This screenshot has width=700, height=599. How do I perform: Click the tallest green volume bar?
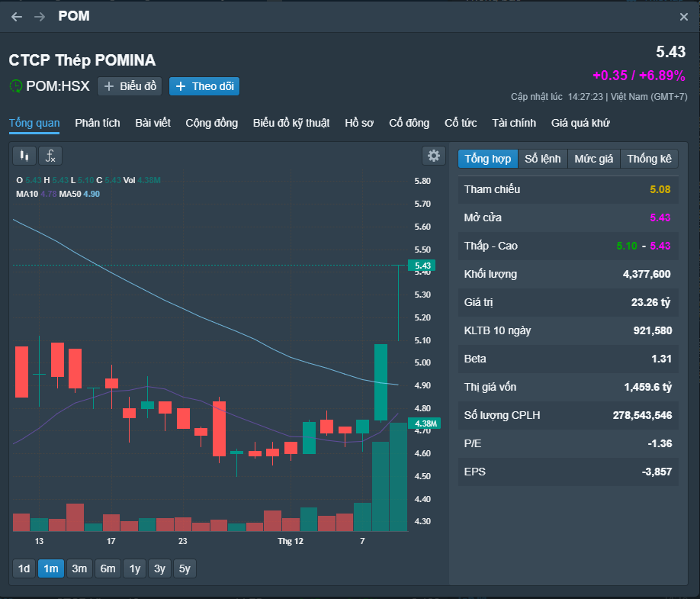pyautogui.click(x=398, y=477)
